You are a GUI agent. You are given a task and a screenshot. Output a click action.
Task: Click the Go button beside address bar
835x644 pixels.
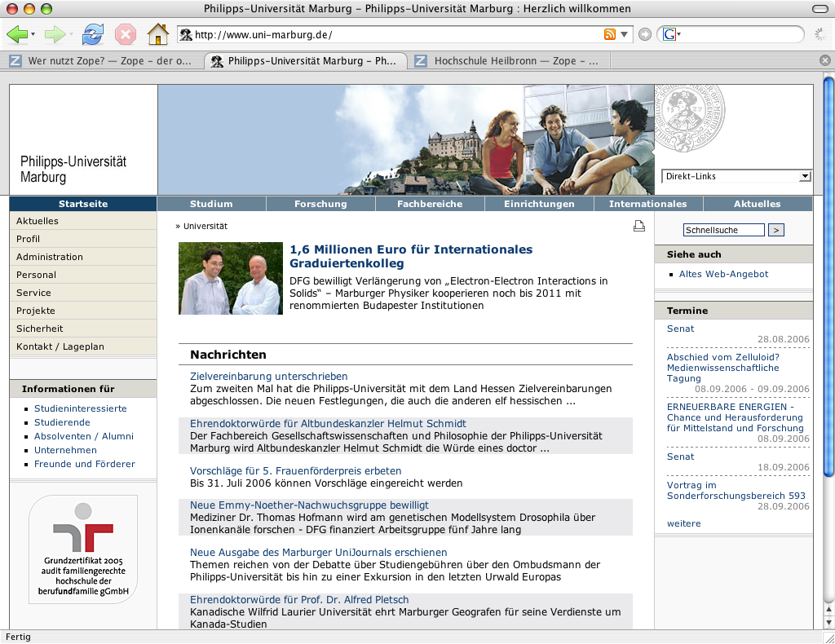coord(645,34)
